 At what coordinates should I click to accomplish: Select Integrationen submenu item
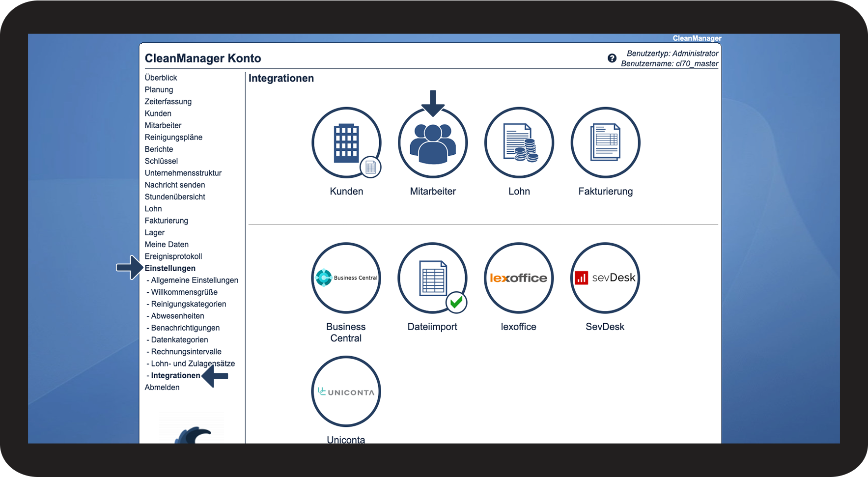pos(175,376)
